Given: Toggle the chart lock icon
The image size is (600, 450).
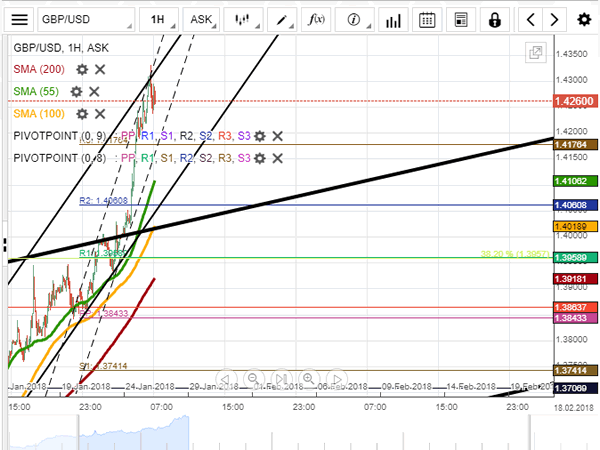Looking at the screenshot, I should tap(494, 19).
